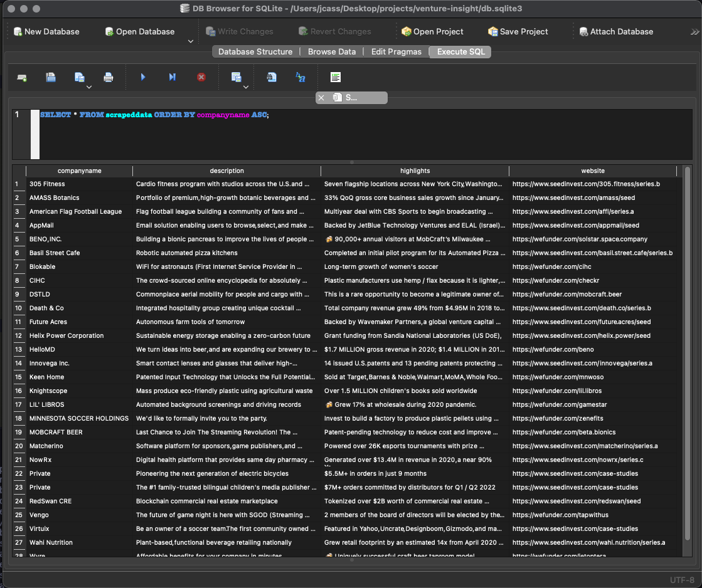The height and width of the screenshot is (588, 702).
Task: Click 'Robotic automated pizza kitchens' description cell
Action: point(227,253)
